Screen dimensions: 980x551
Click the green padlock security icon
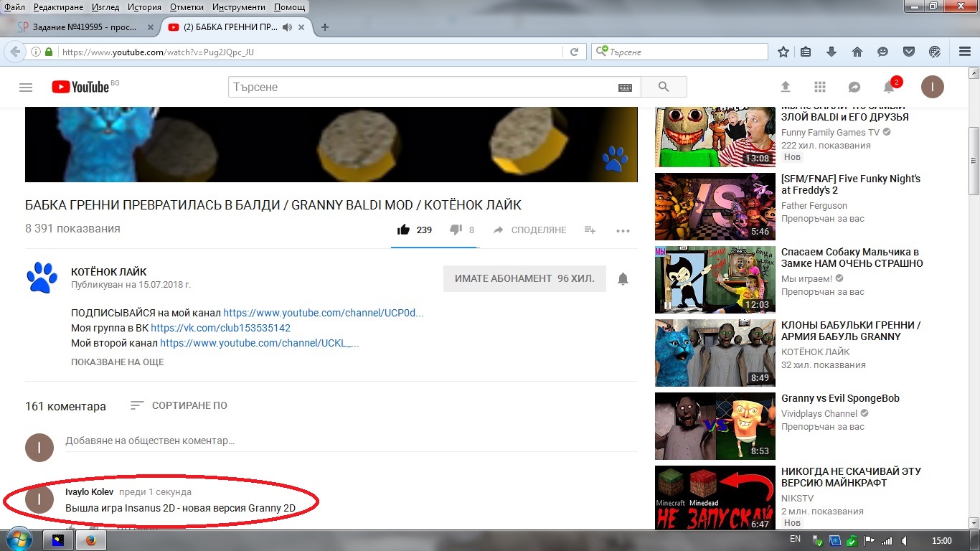click(x=49, y=52)
